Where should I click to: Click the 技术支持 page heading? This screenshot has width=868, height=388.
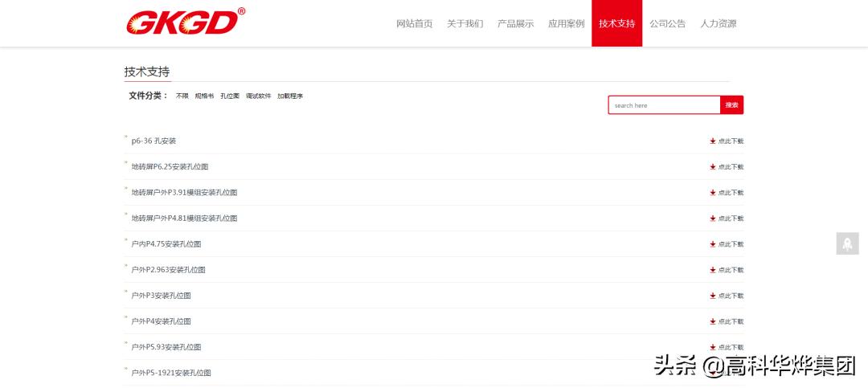tap(147, 72)
